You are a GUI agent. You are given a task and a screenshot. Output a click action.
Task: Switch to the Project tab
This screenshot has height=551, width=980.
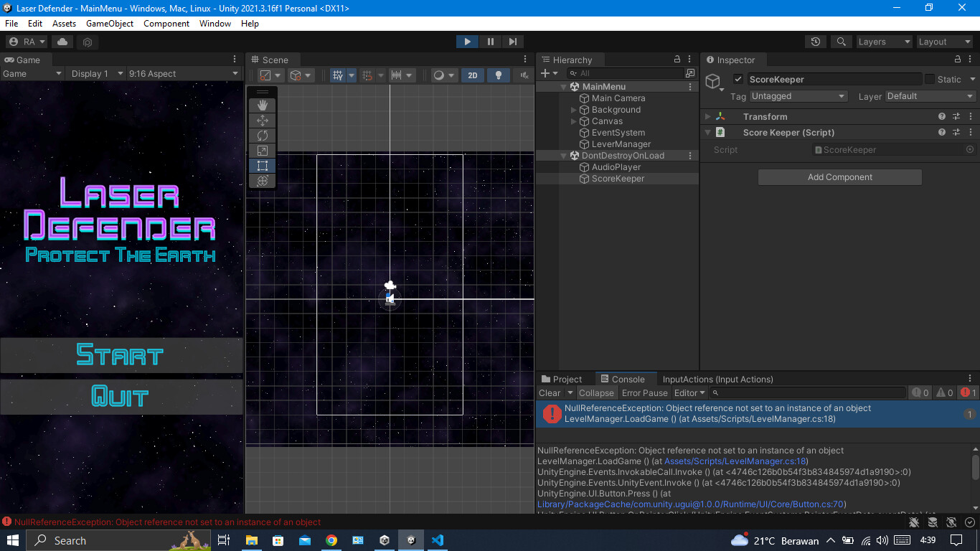(x=562, y=379)
